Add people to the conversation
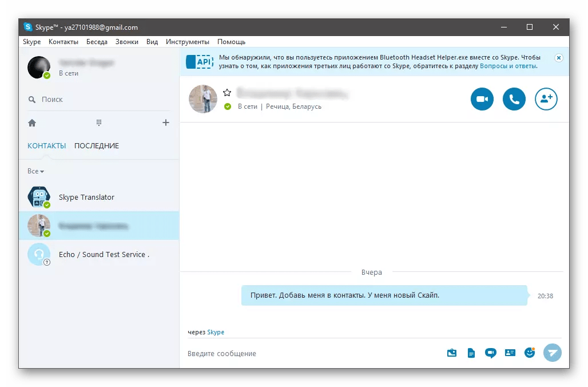This screenshot has height=387, width=588. click(546, 99)
